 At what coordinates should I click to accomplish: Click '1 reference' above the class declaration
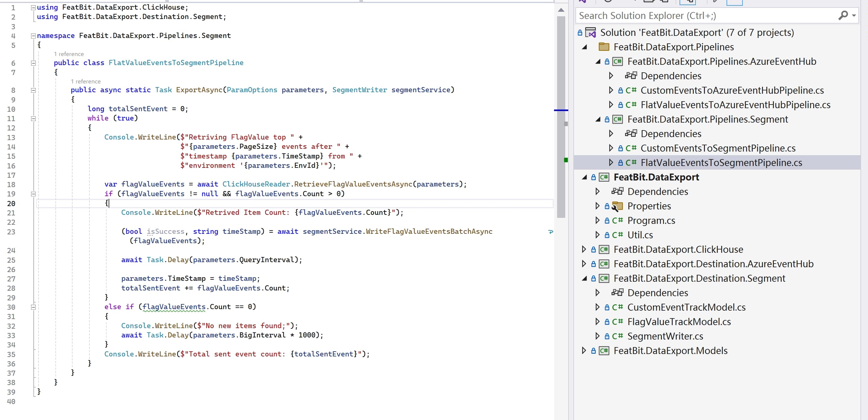coord(69,54)
